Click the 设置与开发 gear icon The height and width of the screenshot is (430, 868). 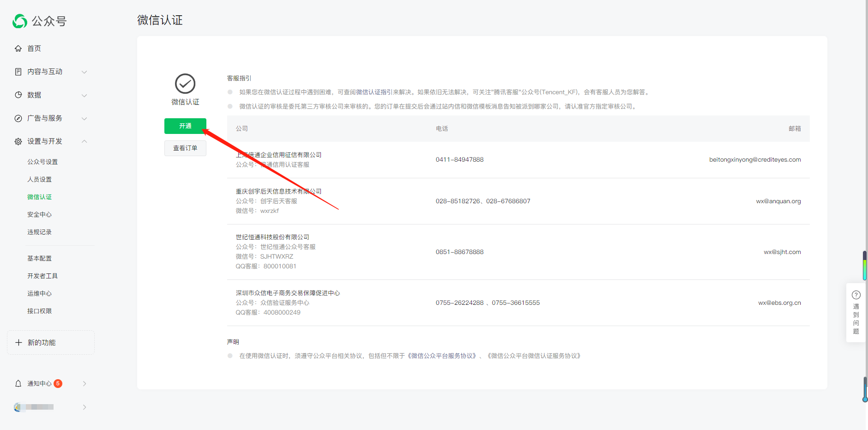click(x=18, y=141)
